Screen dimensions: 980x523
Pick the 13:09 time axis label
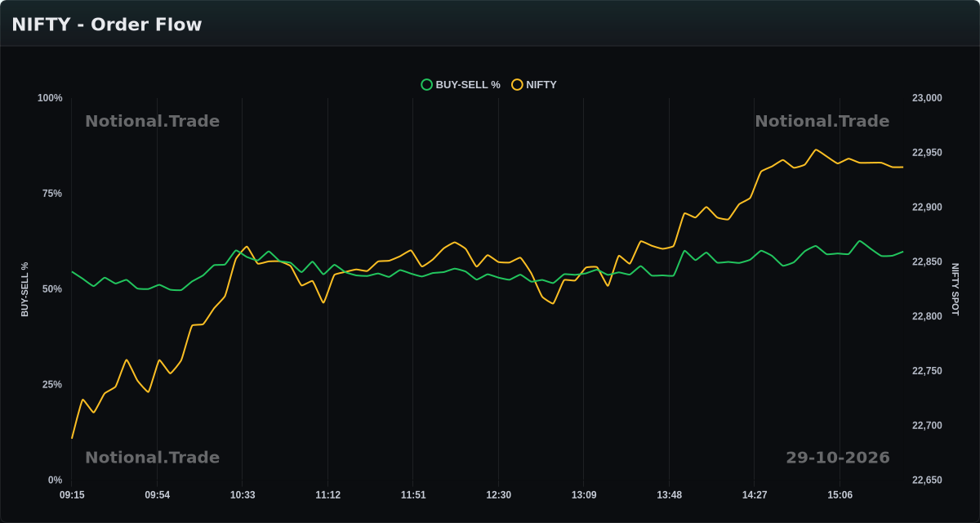(584, 495)
